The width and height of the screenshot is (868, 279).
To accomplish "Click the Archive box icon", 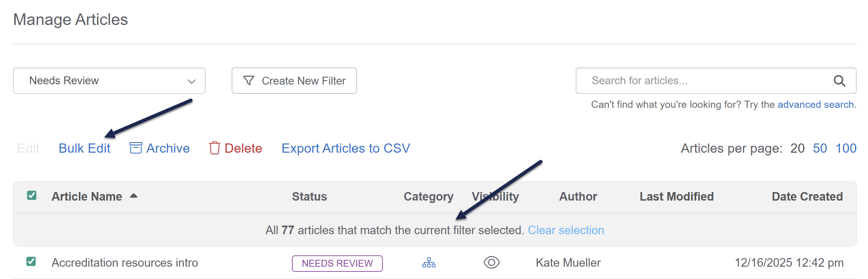I will point(136,148).
